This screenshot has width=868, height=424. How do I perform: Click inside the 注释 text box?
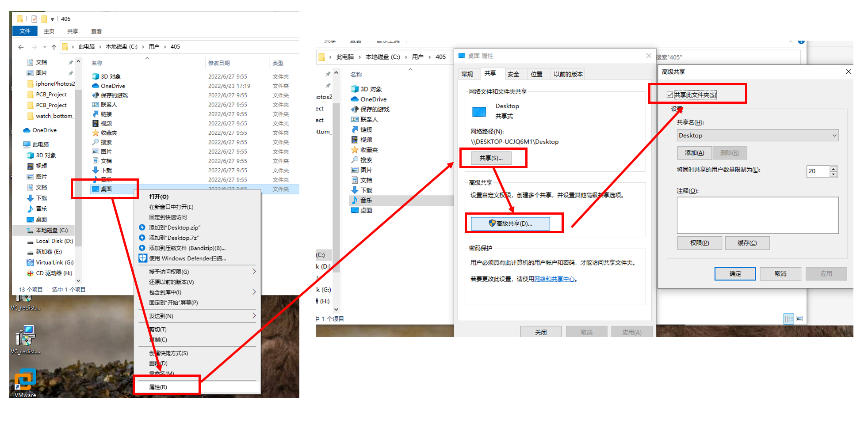pyautogui.click(x=757, y=215)
